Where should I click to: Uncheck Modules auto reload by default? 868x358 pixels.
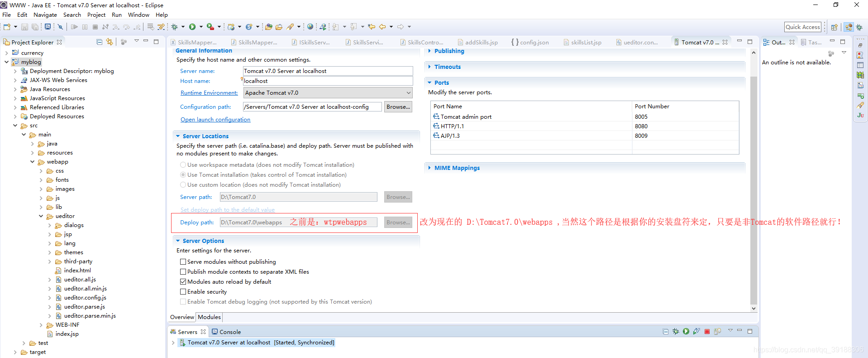(183, 282)
